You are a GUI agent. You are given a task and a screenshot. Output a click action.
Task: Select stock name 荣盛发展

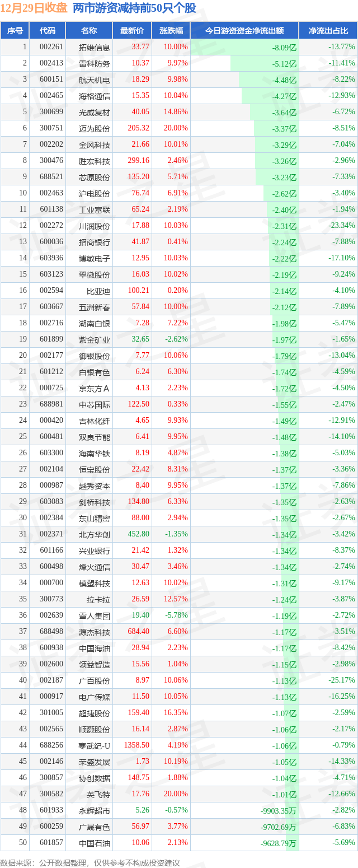pos(95,762)
